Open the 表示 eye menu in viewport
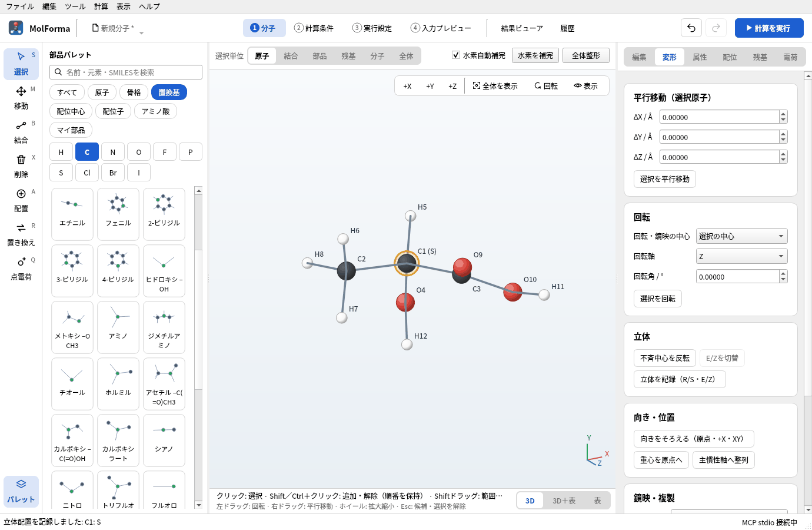This screenshot has width=812, height=530. tap(586, 86)
